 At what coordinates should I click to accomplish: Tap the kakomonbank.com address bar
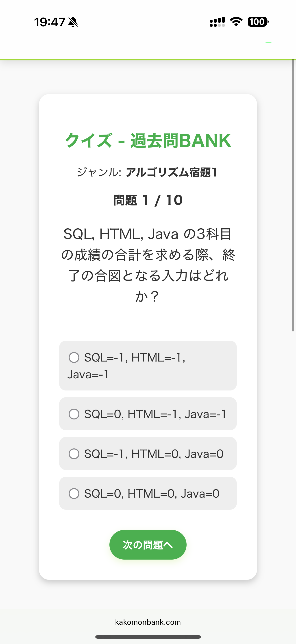tap(148, 622)
